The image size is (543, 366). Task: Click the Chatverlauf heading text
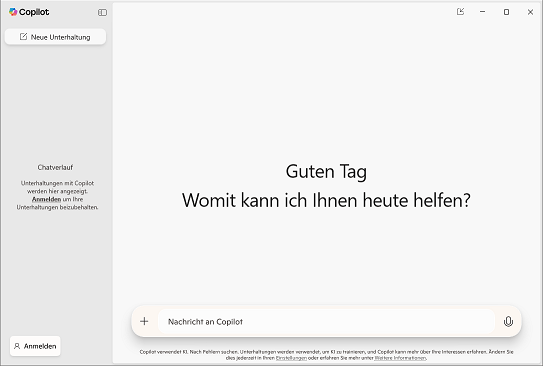click(55, 167)
